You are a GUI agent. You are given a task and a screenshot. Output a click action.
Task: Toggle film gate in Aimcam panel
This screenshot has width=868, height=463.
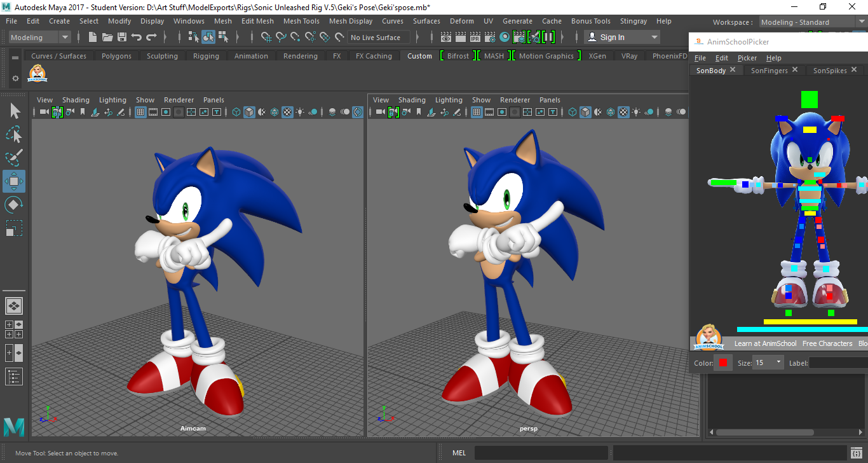(x=154, y=112)
